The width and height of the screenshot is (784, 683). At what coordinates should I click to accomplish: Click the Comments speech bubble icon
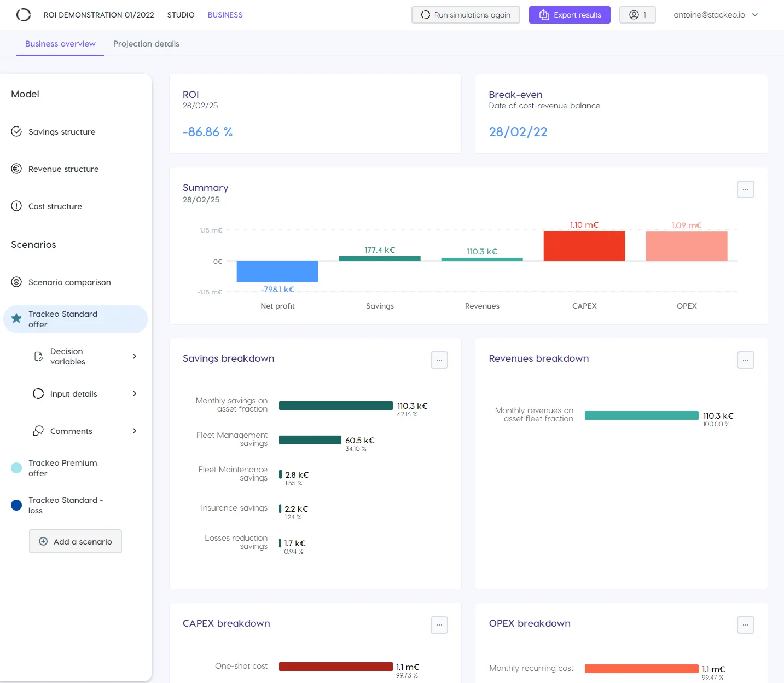38,431
